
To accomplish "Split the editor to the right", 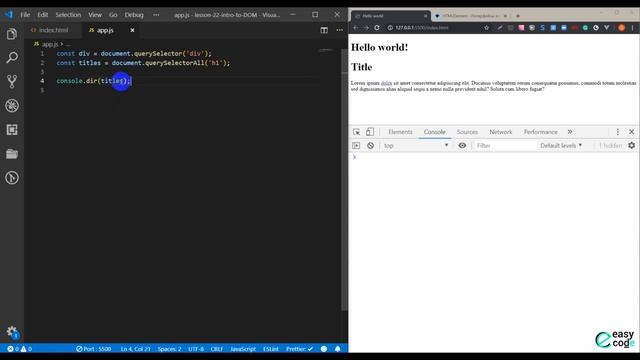I will click(324, 30).
